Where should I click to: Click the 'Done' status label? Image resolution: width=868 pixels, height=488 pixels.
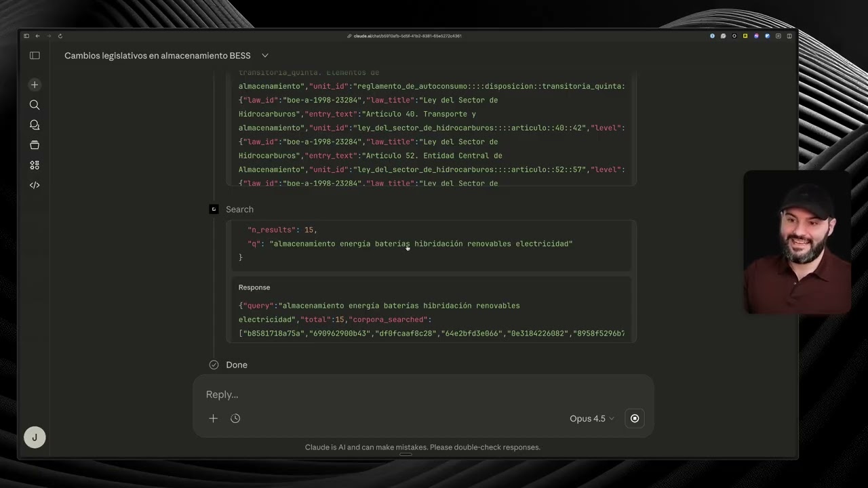(x=237, y=365)
